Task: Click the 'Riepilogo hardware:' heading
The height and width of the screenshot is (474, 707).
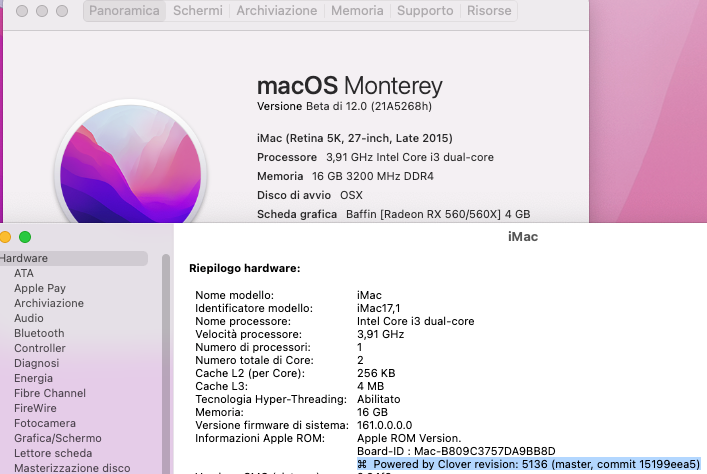Action: [244, 268]
